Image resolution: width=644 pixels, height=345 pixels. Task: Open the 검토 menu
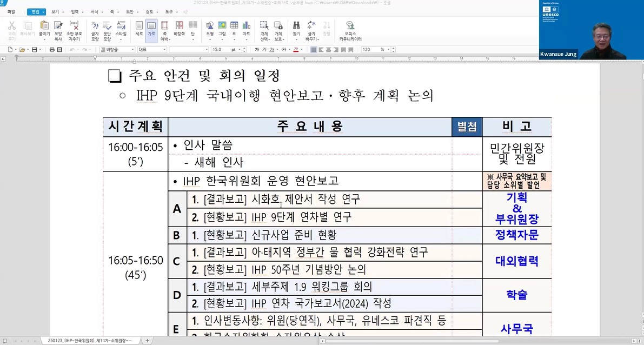click(x=151, y=12)
